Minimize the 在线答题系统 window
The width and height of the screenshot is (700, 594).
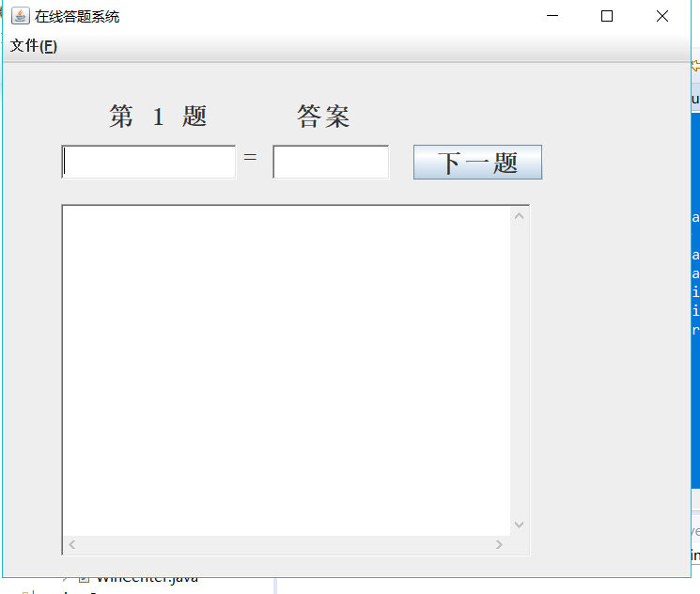(552, 16)
